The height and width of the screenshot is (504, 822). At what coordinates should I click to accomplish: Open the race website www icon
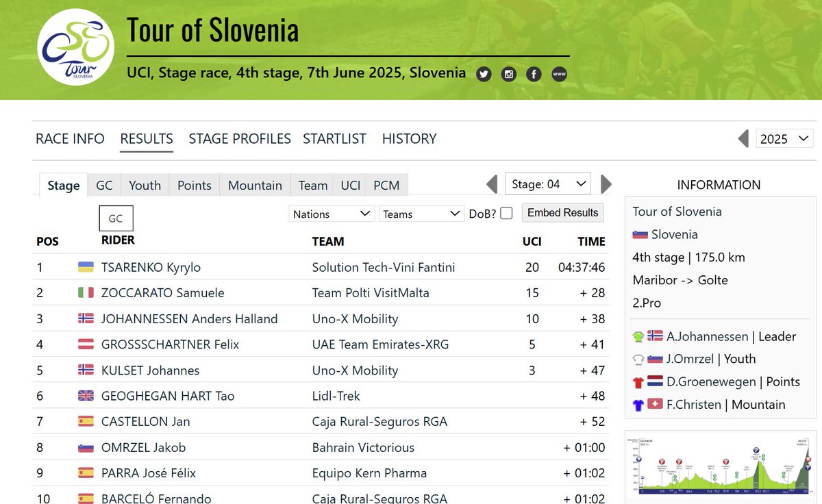tap(559, 75)
